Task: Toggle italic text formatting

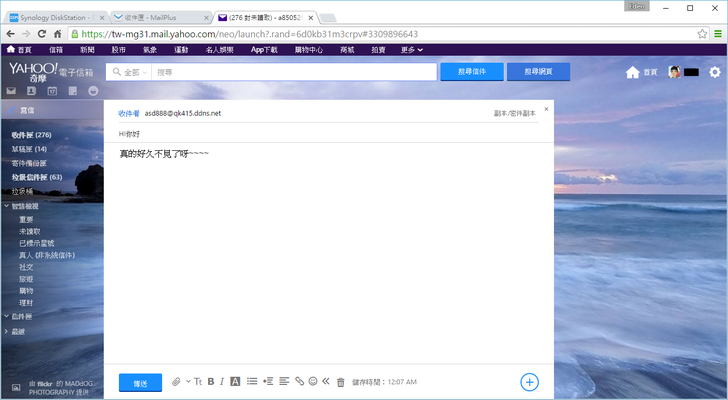Action: click(222, 382)
